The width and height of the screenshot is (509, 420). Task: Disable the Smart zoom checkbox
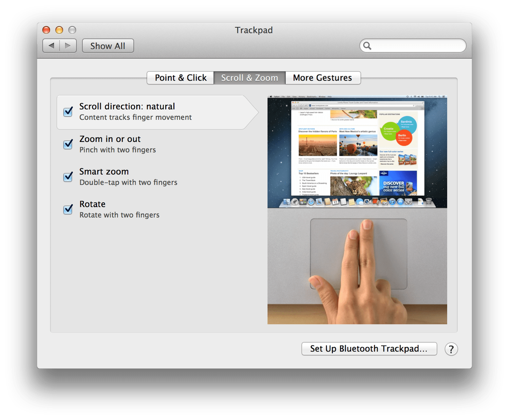[x=68, y=177]
